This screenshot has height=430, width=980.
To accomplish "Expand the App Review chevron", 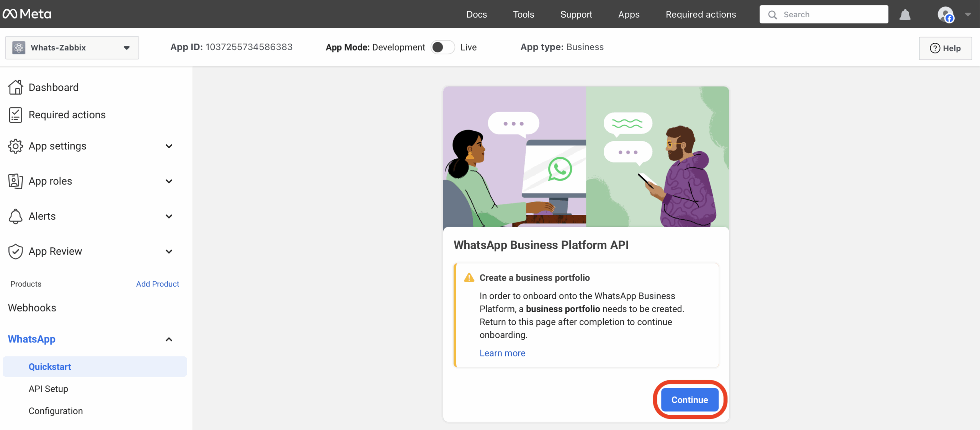I will [x=169, y=252].
